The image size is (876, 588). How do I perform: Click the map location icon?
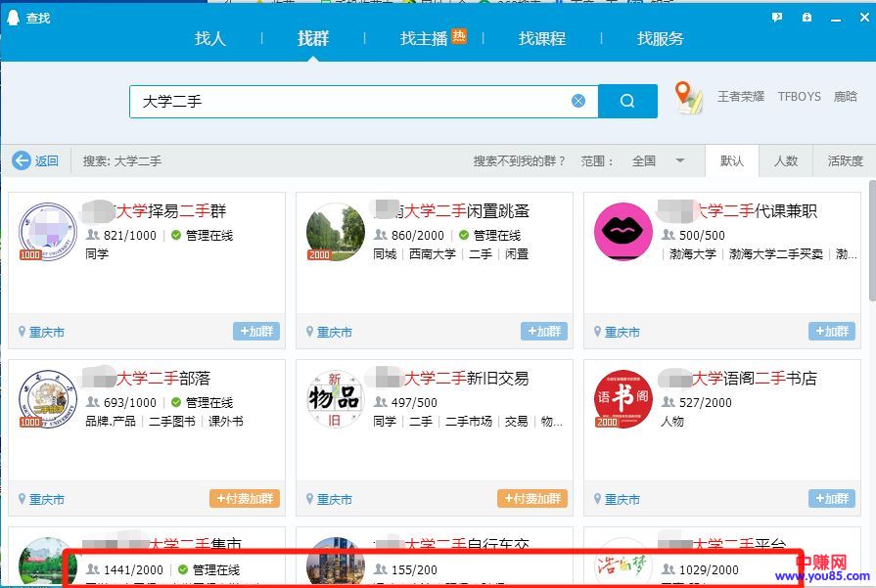click(x=689, y=98)
